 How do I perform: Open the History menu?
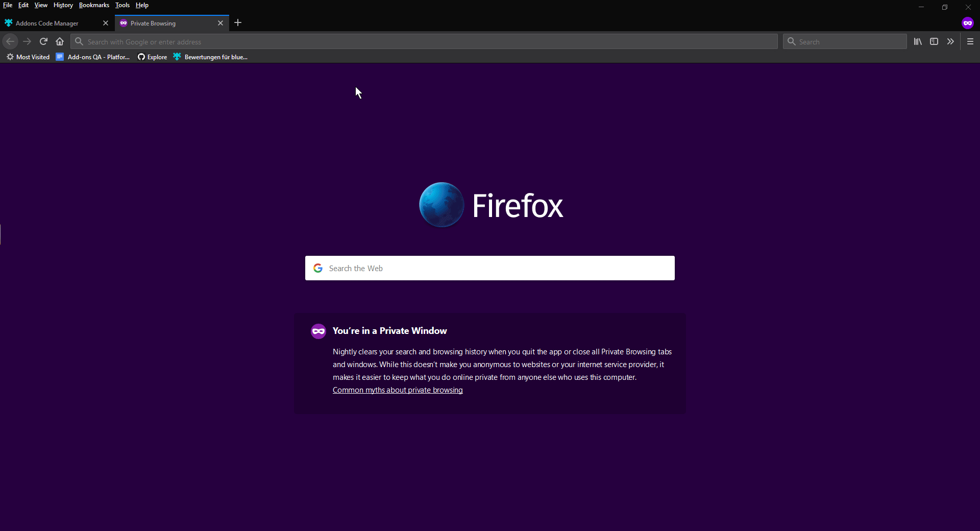tap(63, 5)
